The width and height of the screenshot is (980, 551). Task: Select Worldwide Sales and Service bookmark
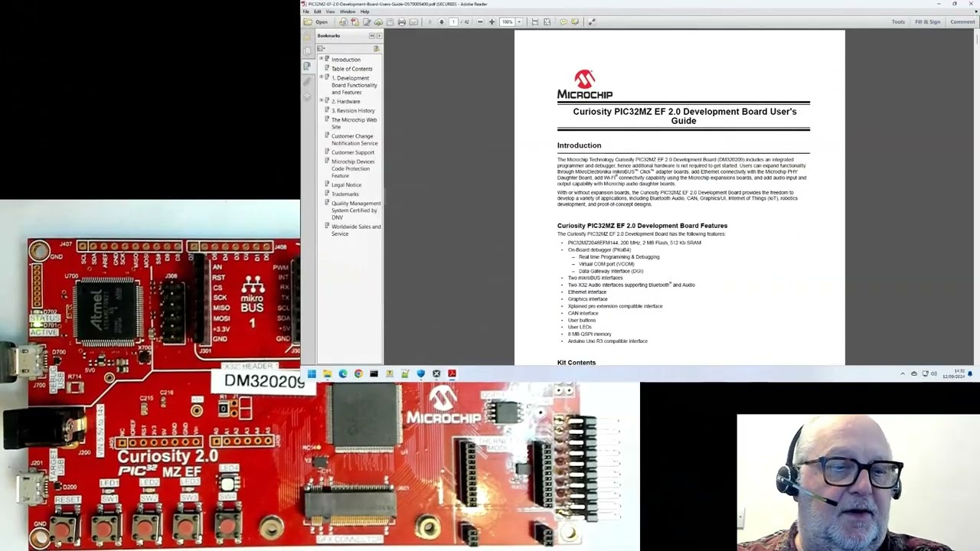pos(356,230)
